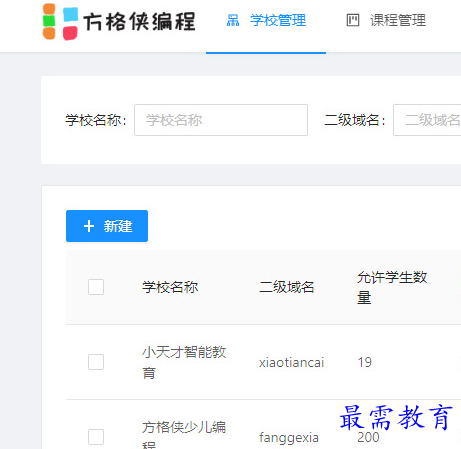Click the 新建 button to add school
Image resolution: width=461 pixels, height=449 pixels.
click(107, 226)
